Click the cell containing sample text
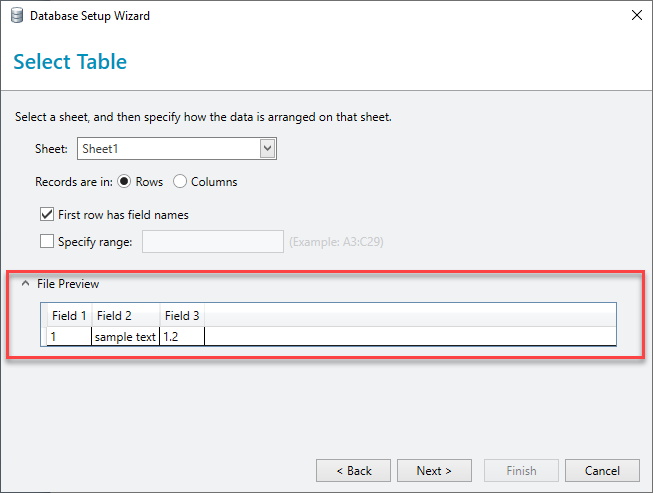This screenshot has width=653, height=493. coord(125,336)
